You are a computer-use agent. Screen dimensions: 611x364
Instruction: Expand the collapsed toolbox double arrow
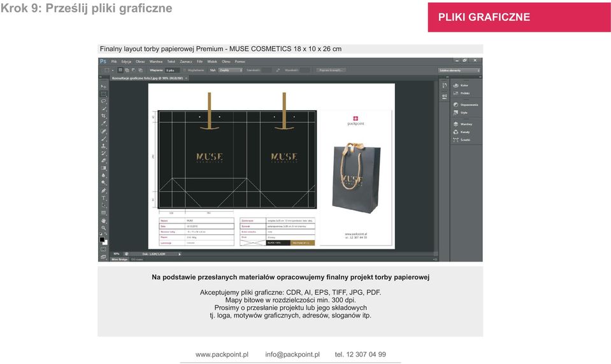pos(101,78)
